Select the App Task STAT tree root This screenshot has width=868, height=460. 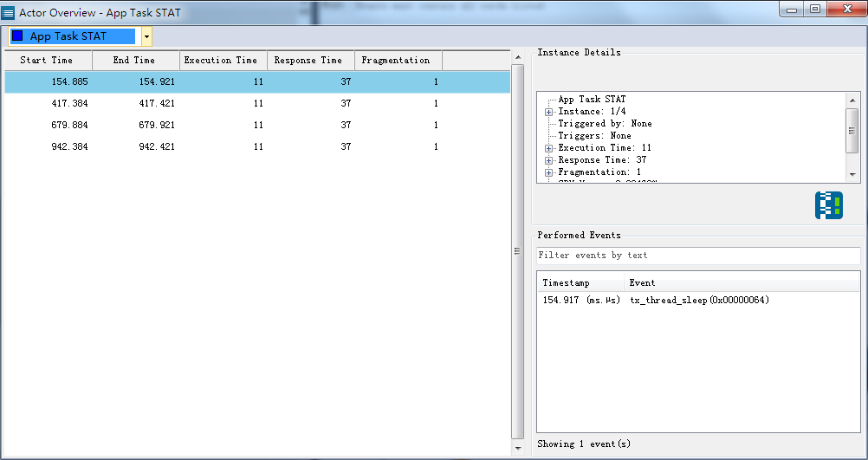click(592, 99)
